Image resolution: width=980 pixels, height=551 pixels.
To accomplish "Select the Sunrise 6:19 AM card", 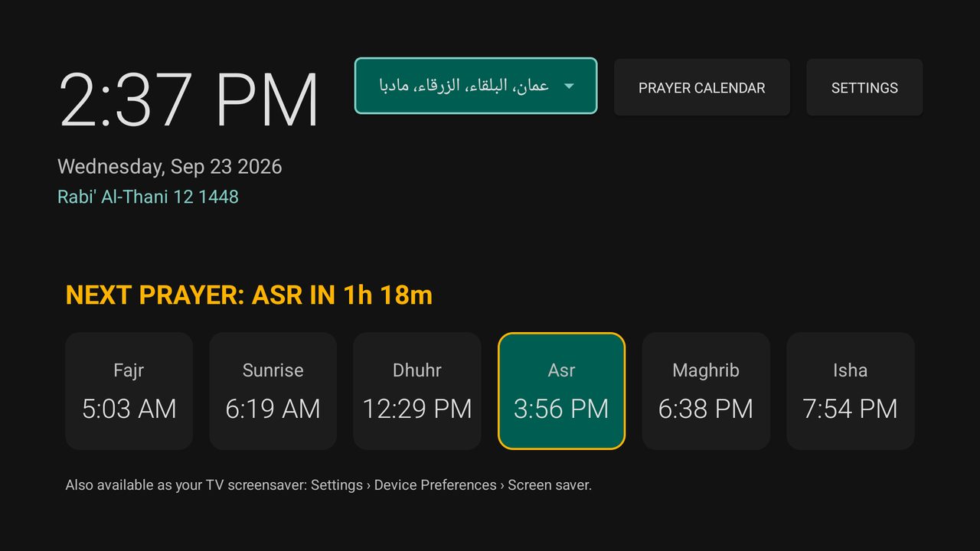I will pyautogui.click(x=273, y=391).
